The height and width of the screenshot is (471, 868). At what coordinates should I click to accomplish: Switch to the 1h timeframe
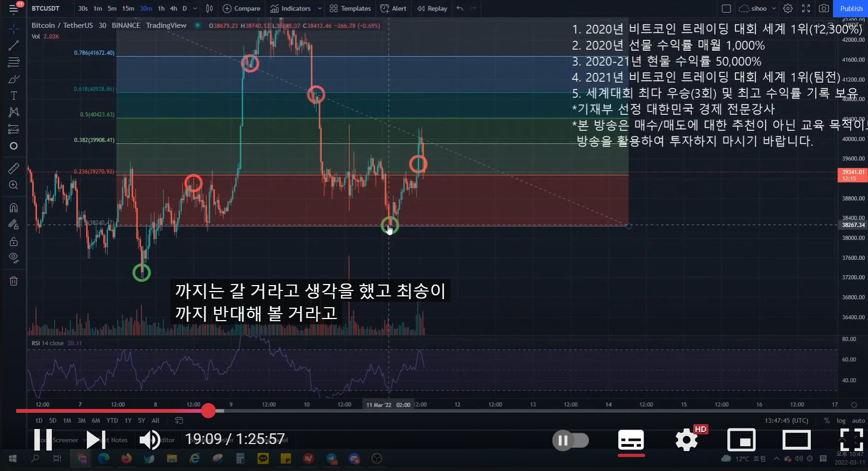pos(161,8)
